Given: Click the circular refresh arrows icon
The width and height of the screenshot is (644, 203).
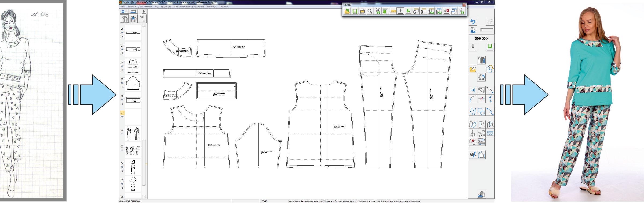Looking at the screenshot, I should point(482,78).
